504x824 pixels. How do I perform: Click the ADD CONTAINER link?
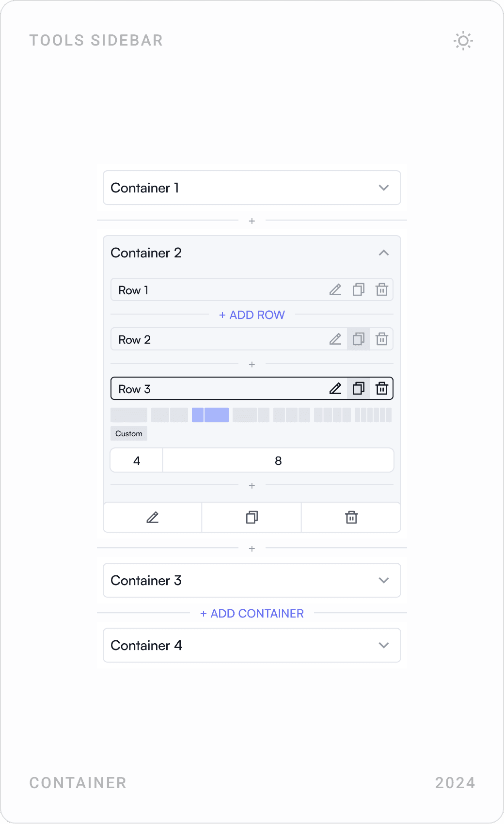pyautogui.click(x=252, y=614)
